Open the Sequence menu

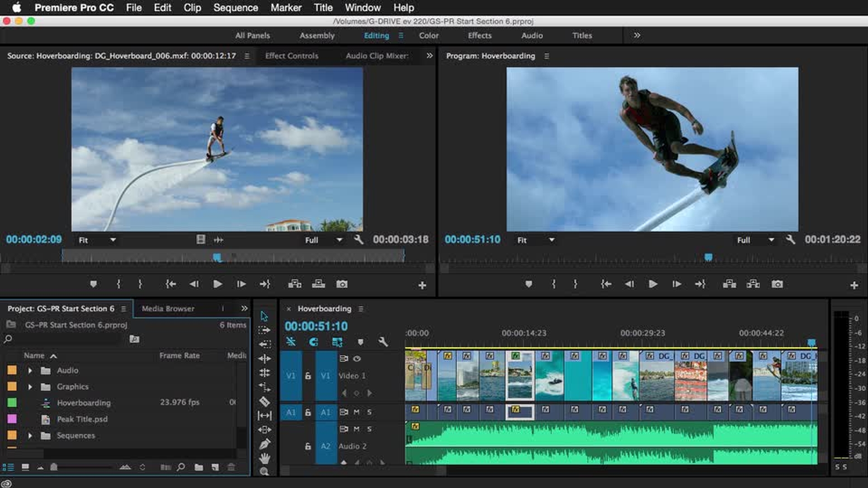[x=236, y=8]
